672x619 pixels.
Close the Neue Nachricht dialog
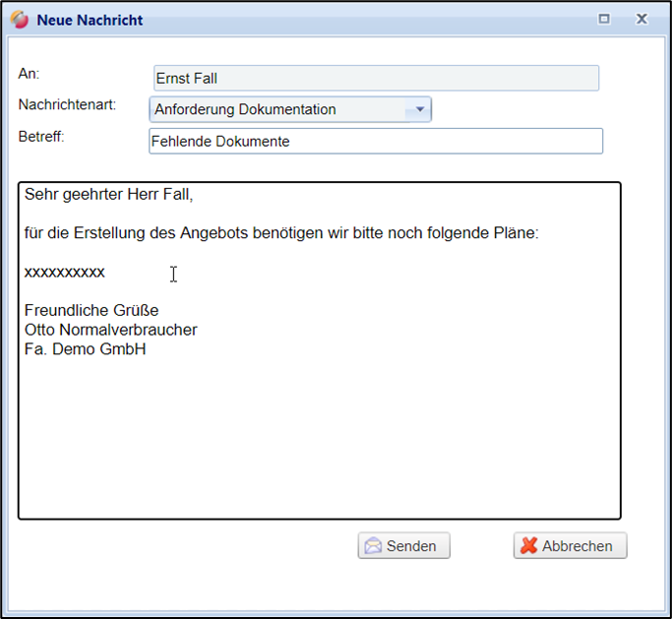[x=641, y=19]
